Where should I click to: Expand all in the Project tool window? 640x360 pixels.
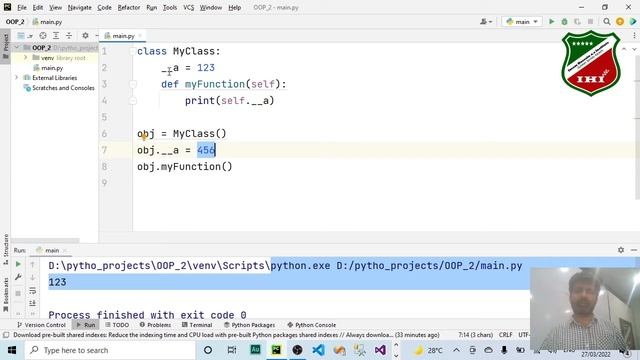click(56, 36)
